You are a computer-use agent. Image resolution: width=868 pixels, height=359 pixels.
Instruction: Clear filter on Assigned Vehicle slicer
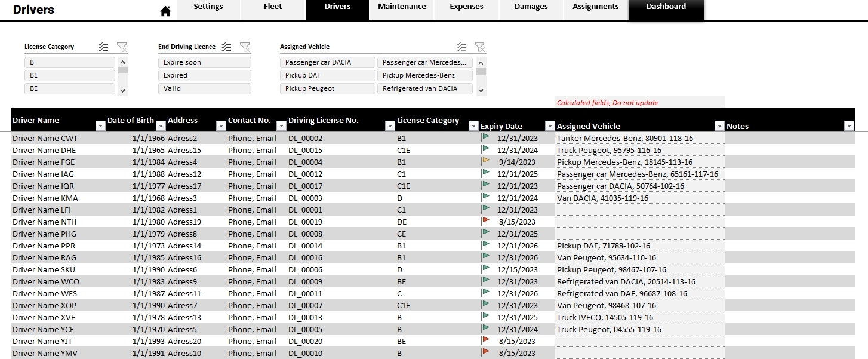[480, 47]
